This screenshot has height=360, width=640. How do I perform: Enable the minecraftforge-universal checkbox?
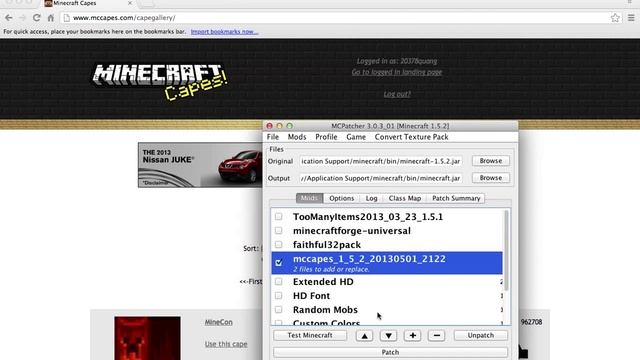coord(278,231)
